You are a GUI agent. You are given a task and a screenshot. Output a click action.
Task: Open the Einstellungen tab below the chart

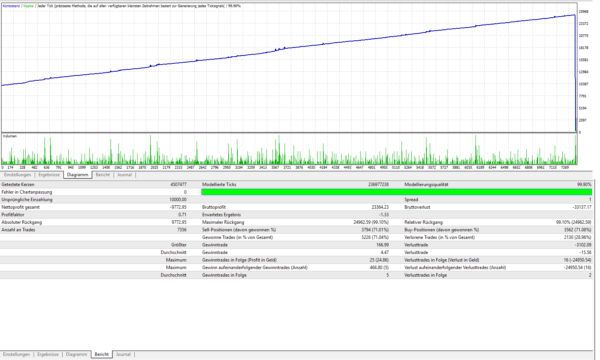17,175
